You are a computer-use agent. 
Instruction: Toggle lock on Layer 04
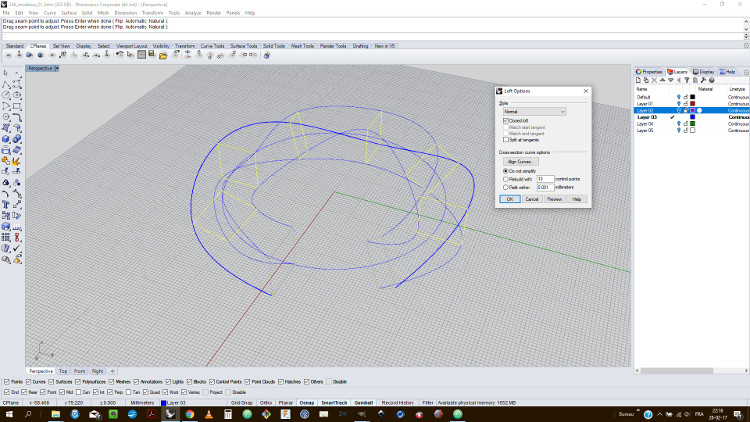(x=685, y=124)
